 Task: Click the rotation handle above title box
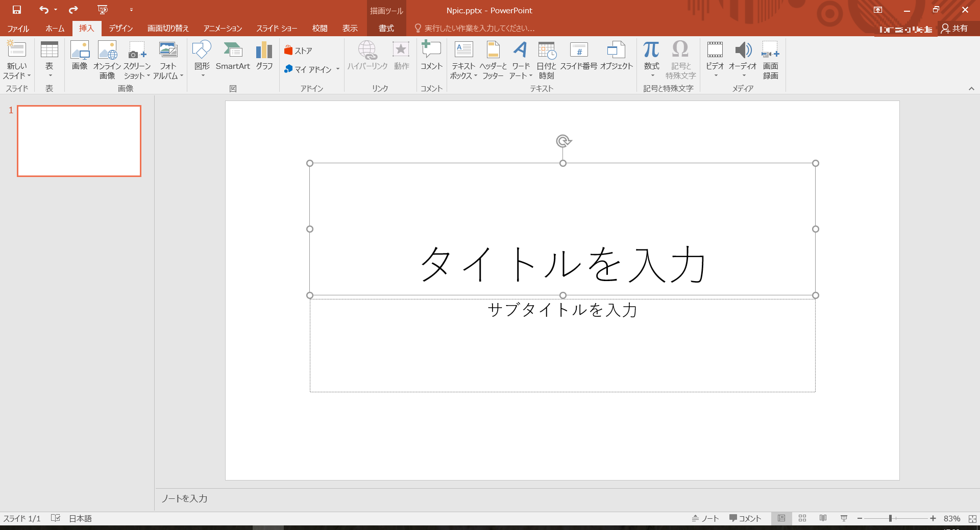coord(563,140)
